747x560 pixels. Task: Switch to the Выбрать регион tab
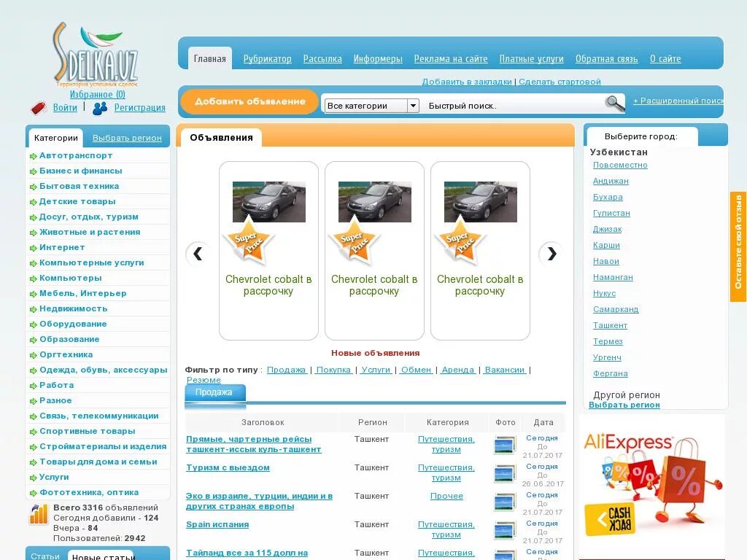click(x=127, y=138)
